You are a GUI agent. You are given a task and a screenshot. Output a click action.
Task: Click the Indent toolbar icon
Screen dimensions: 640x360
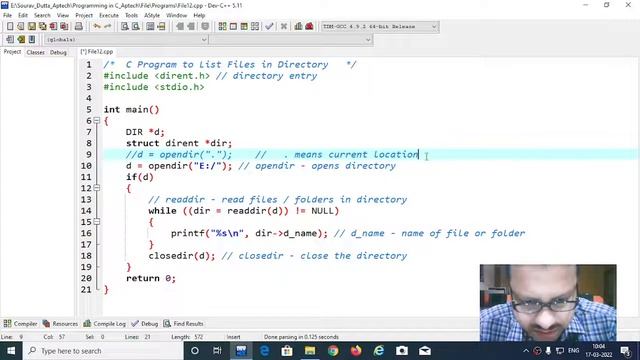(180, 27)
